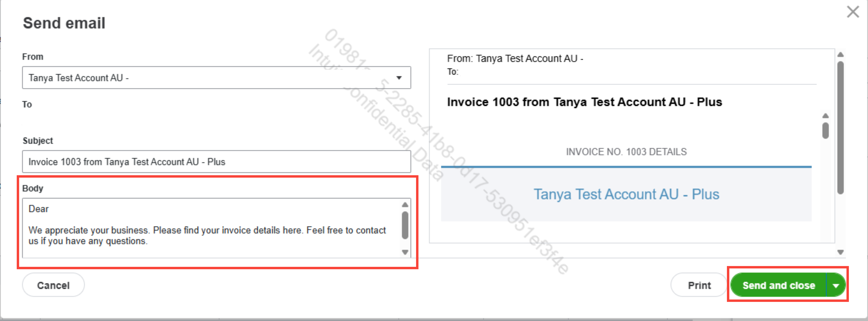Click the Send and close button
The height and width of the screenshot is (321, 868).
[x=778, y=286]
